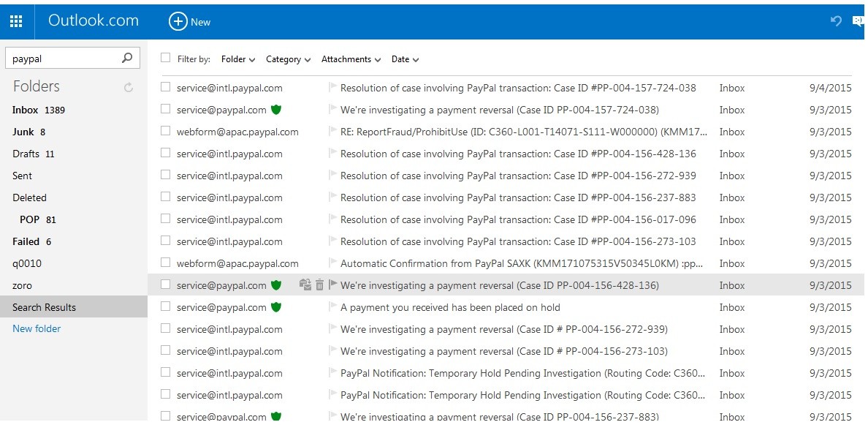Refresh folders using the circular arrow icon
This screenshot has width=868, height=433.
coord(129,88)
